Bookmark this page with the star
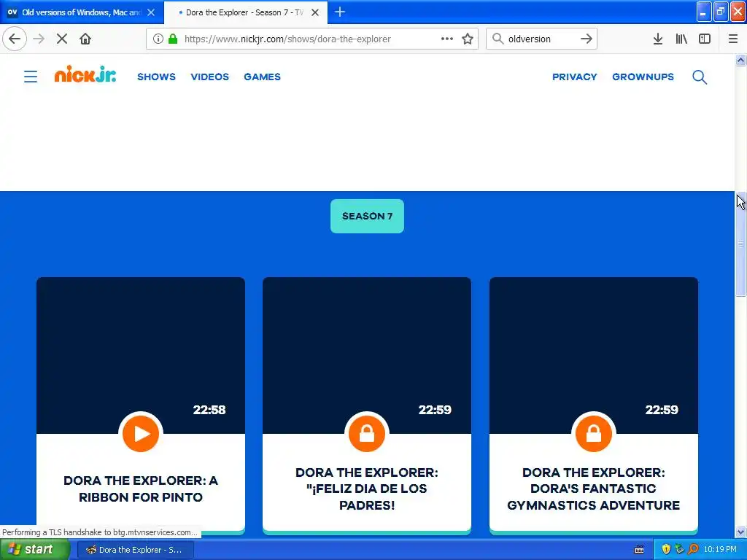747x560 pixels. point(468,39)
